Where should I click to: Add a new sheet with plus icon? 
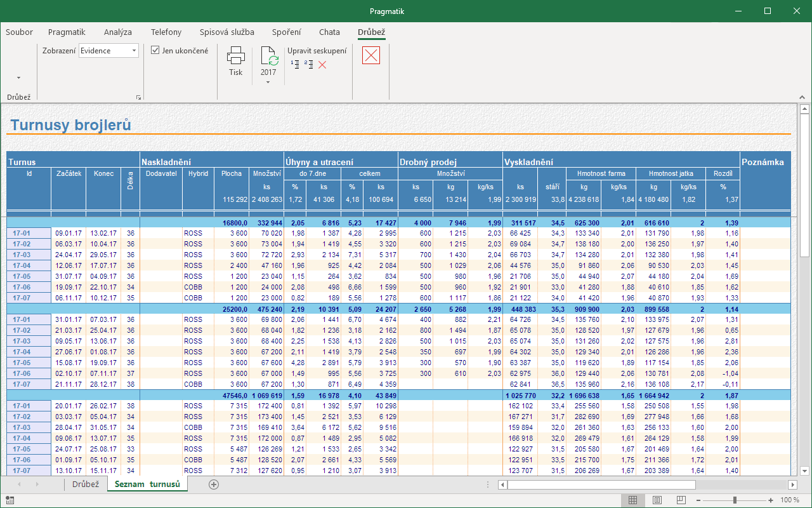[x=214, y=485]
